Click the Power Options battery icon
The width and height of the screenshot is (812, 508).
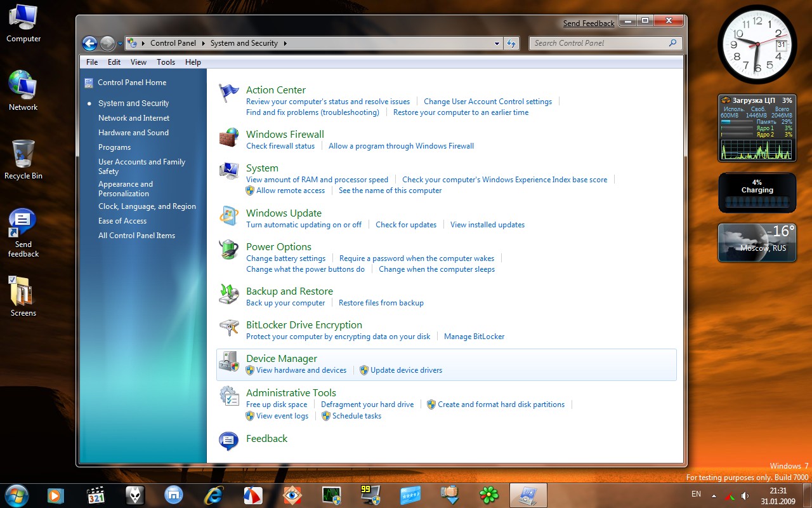click(228, 250)
